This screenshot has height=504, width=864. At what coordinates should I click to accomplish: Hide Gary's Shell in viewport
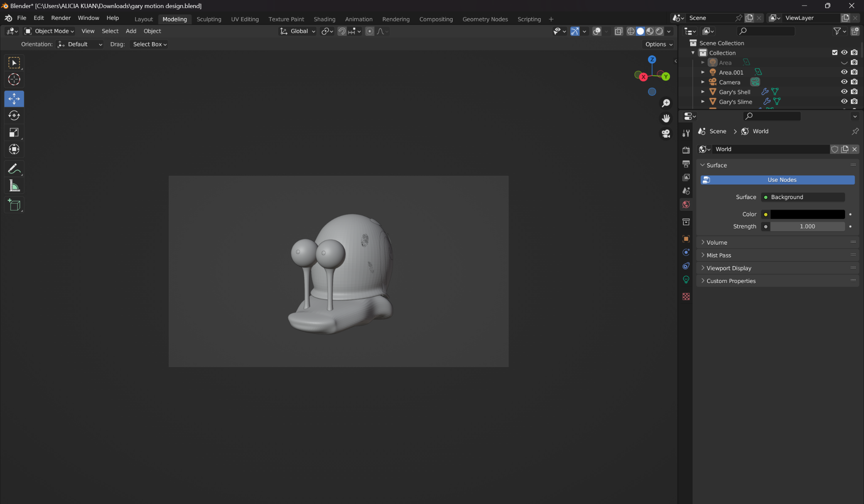click(x=844, y=92)
